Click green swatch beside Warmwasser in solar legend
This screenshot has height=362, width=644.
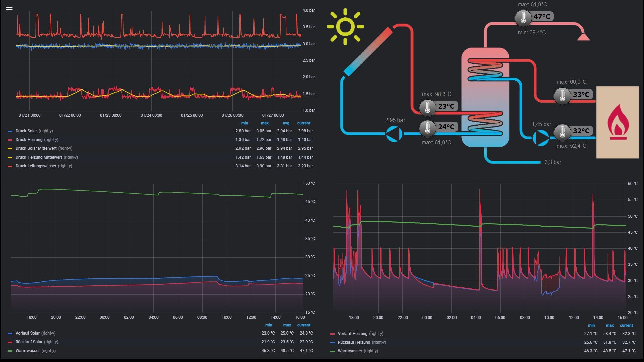[x=10, y=351]
